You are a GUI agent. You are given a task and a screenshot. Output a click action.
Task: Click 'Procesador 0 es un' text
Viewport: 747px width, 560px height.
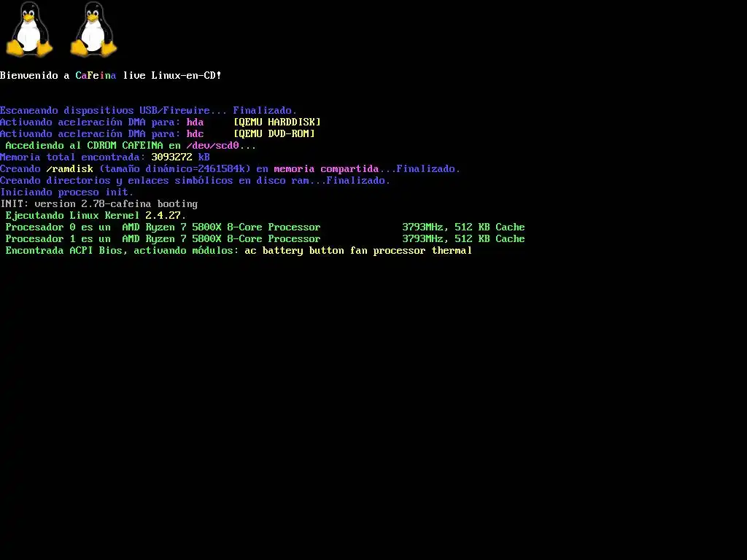pyautogui.click(x=58, y=227)
